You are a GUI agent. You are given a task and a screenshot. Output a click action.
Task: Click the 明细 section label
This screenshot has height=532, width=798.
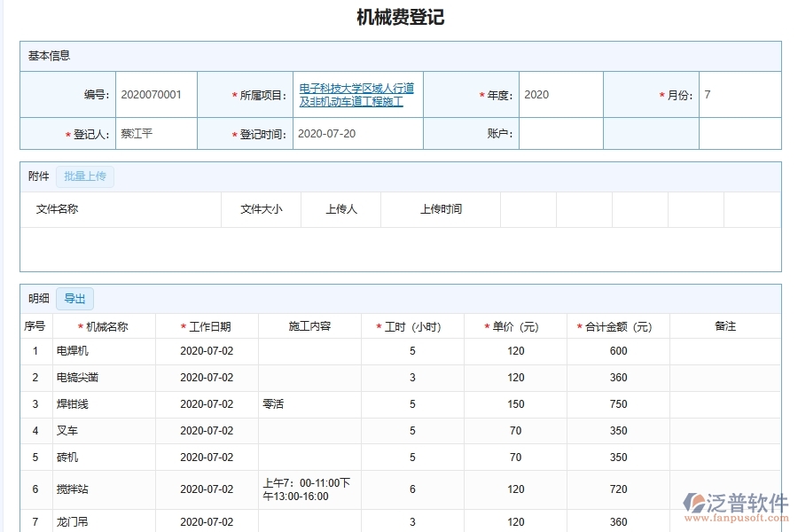(x=36, y=299)
